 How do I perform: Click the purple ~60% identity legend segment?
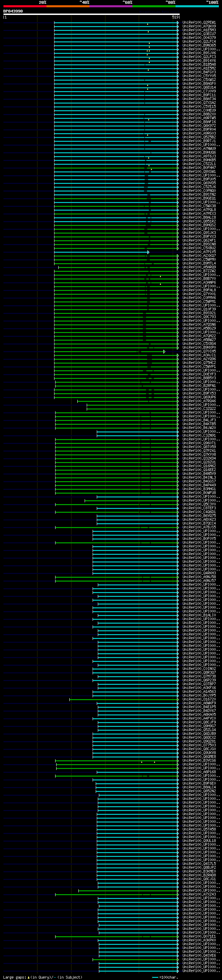111,6
